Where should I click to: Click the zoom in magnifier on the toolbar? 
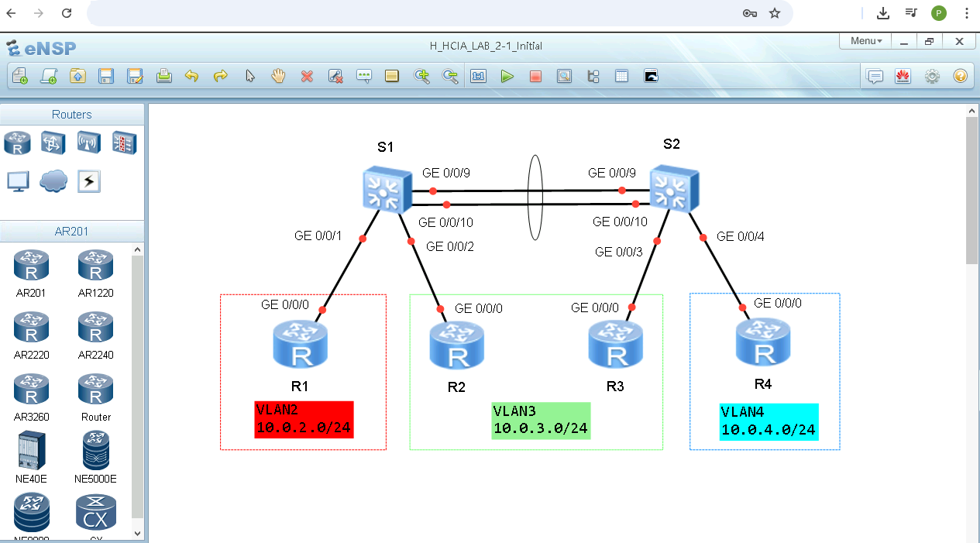pos(422,76)
